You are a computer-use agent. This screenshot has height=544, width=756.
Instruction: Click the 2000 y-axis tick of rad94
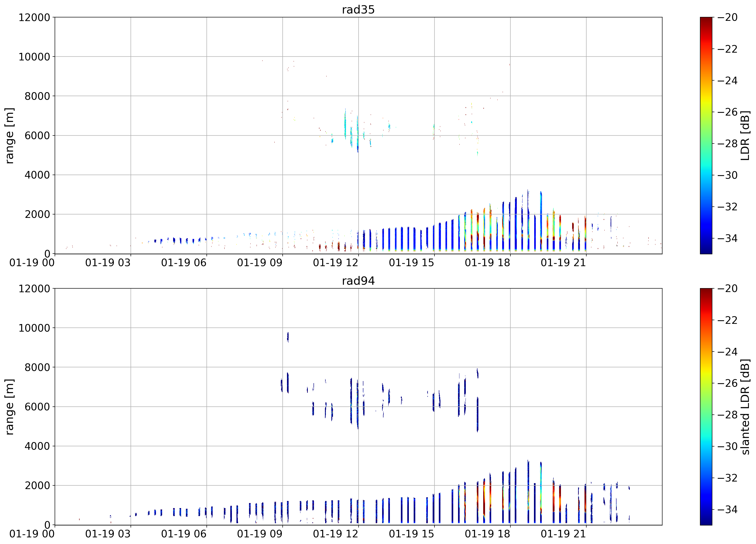pyautogui.click(x=37, y=486)
